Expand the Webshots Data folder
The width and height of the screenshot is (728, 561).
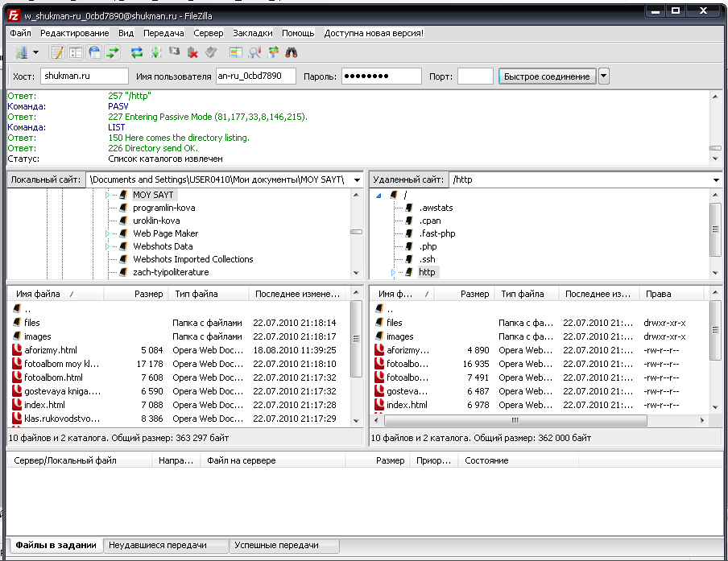tap(107, 246)
